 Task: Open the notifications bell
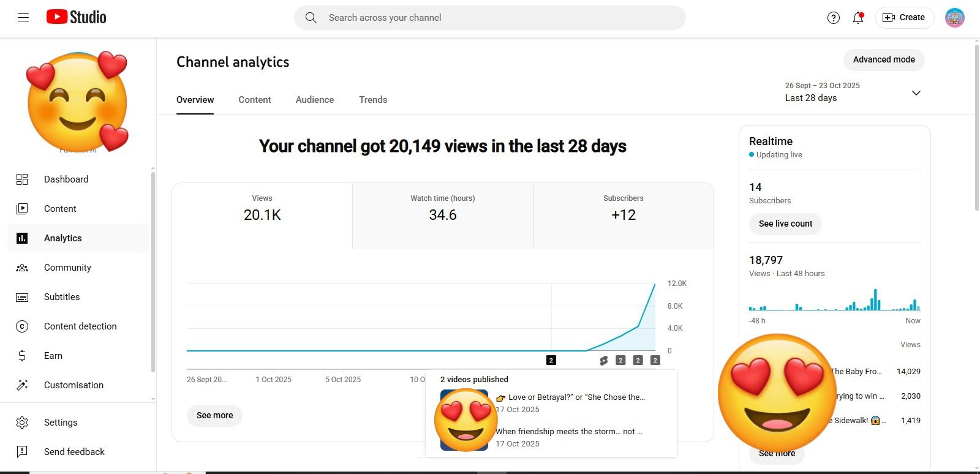[x=858, y=18]
